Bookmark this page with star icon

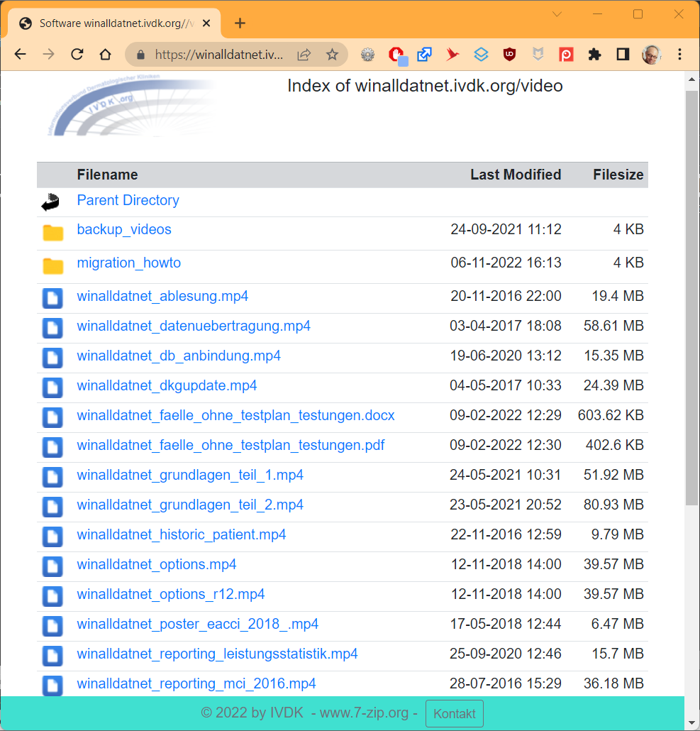pyautogui.click(x=332, y=55)
